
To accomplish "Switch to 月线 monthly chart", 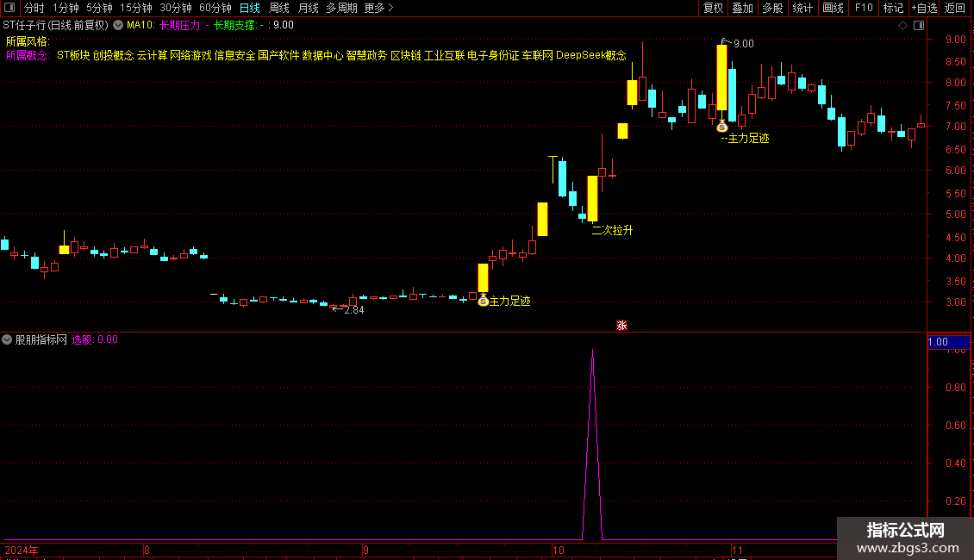I will coord(308,8).
